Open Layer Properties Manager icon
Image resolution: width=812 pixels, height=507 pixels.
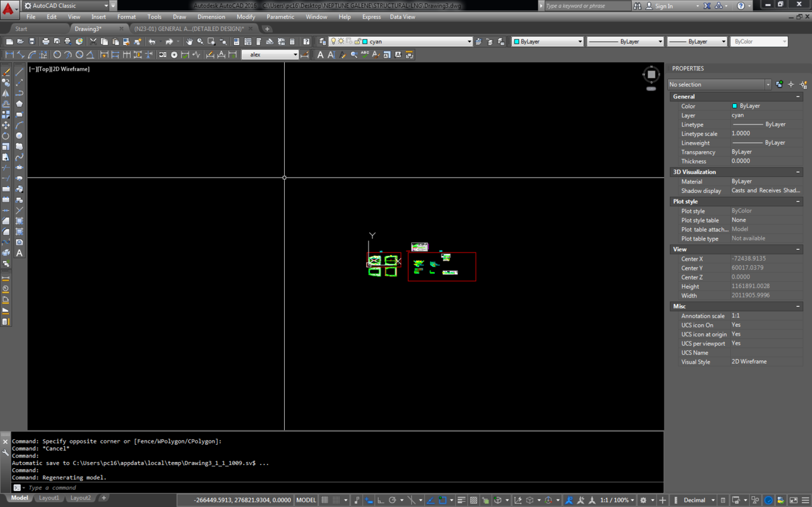(322, 41)
